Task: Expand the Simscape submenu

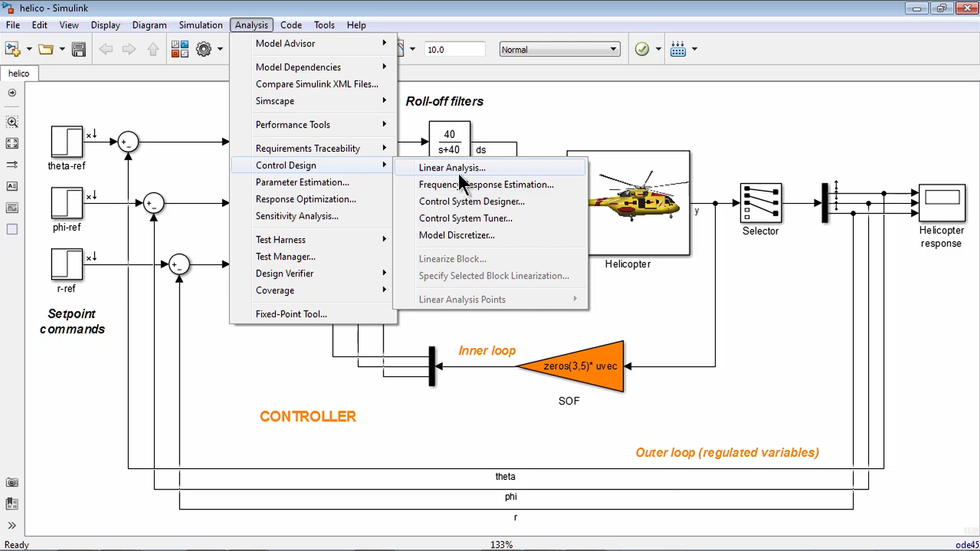Action: (314, 101)
